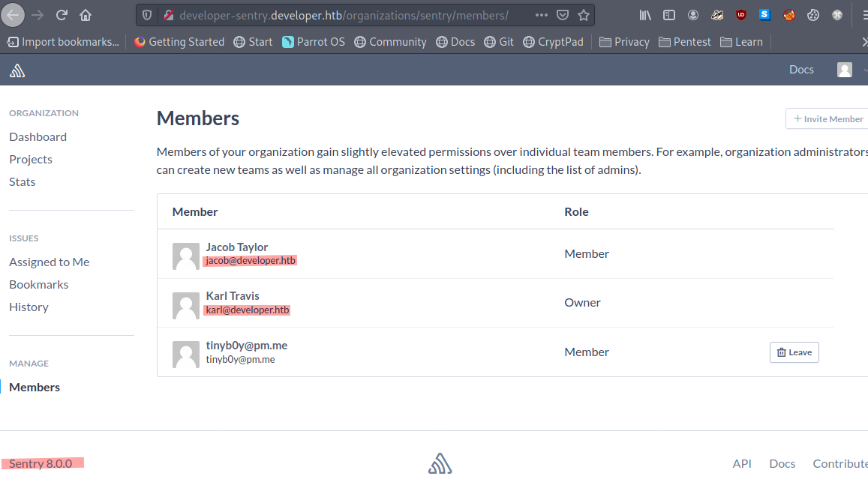Open the API link in footer
The width and height of the screenshot is (868, 494).
click(741, 463)
